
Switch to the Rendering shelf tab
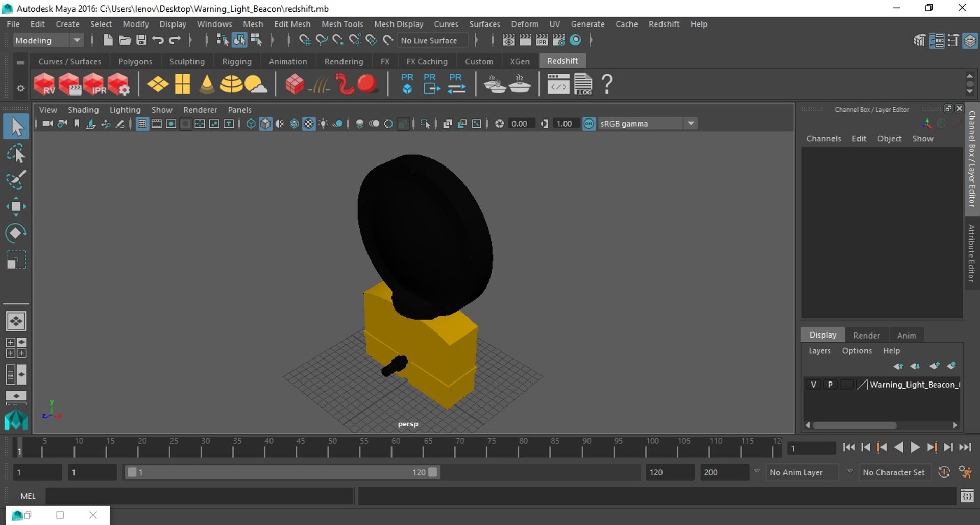[344, 61]
